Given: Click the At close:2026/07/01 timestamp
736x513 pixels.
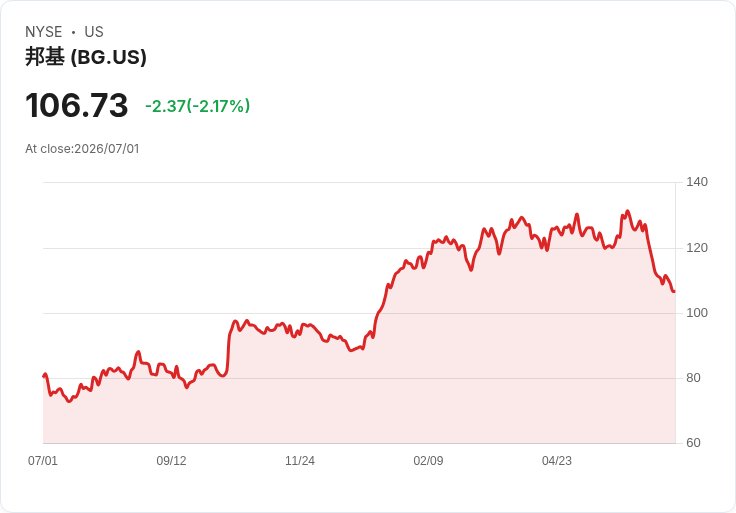Looking at the screenshot, I should pyautogui.click(x=82, y=149).
